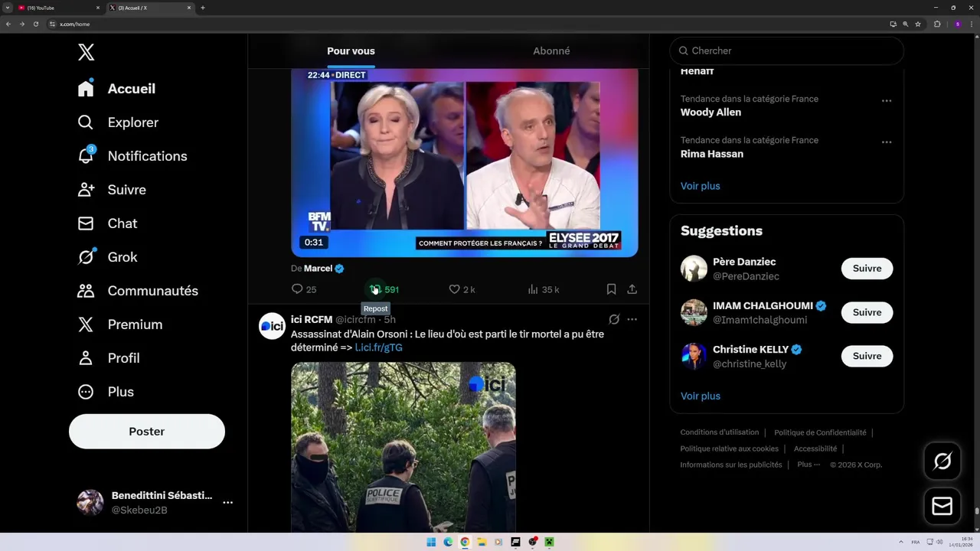Click the Poster button

point(147,432)
